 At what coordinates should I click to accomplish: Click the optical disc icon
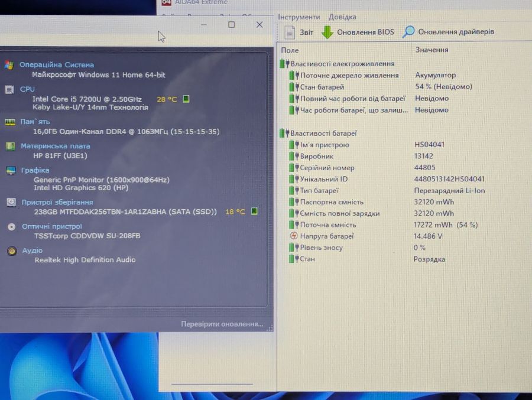tap(12, 227)
